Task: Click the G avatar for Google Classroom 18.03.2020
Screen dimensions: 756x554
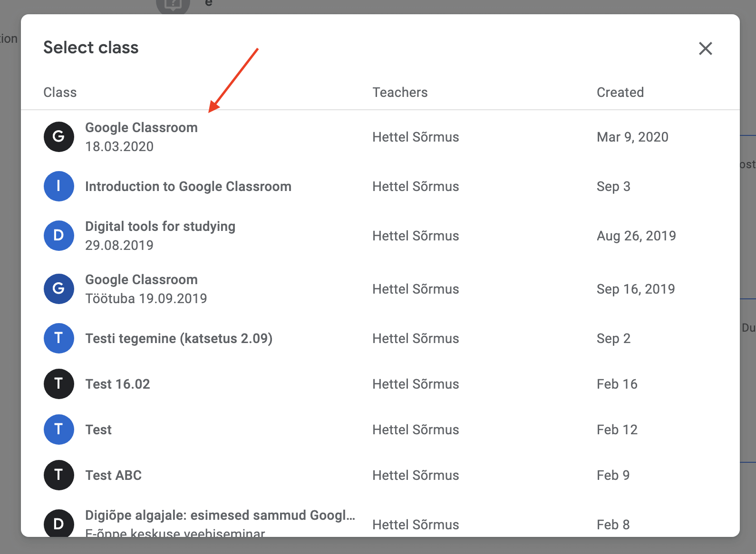Action: (x=58, y=137)
